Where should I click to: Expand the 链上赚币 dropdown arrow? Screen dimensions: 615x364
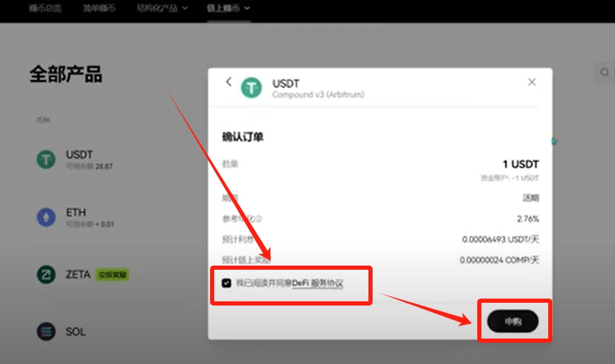pyautogui.click(x=247, y=8)
